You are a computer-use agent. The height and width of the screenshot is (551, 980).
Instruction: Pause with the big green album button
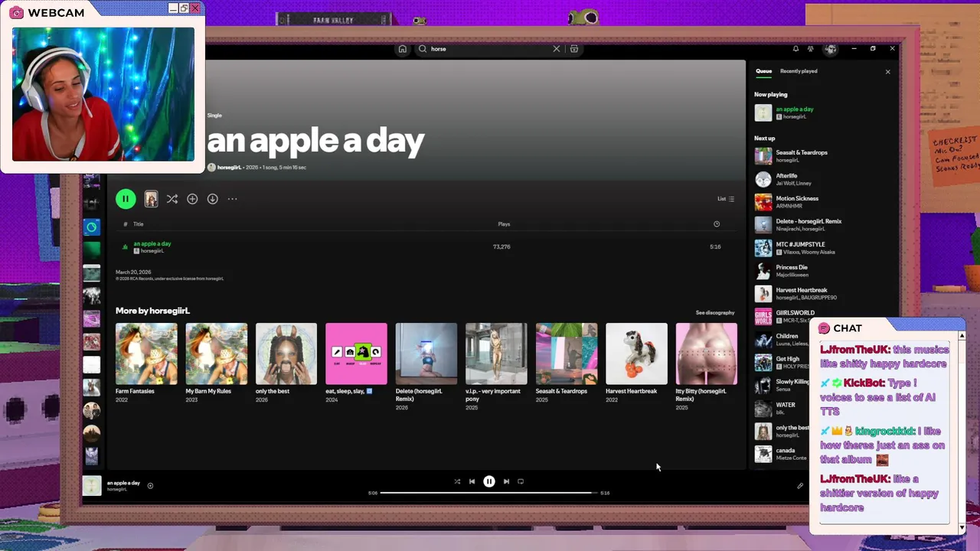click(126, 199)
